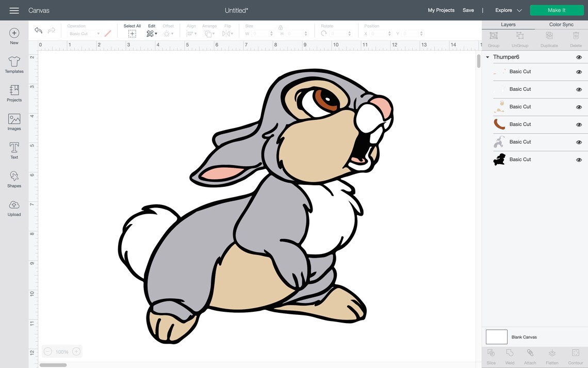Click the Weld icon below the Layers panel
Image resolution: width=588 pixels, height=368 pixels.
[510, 356]
